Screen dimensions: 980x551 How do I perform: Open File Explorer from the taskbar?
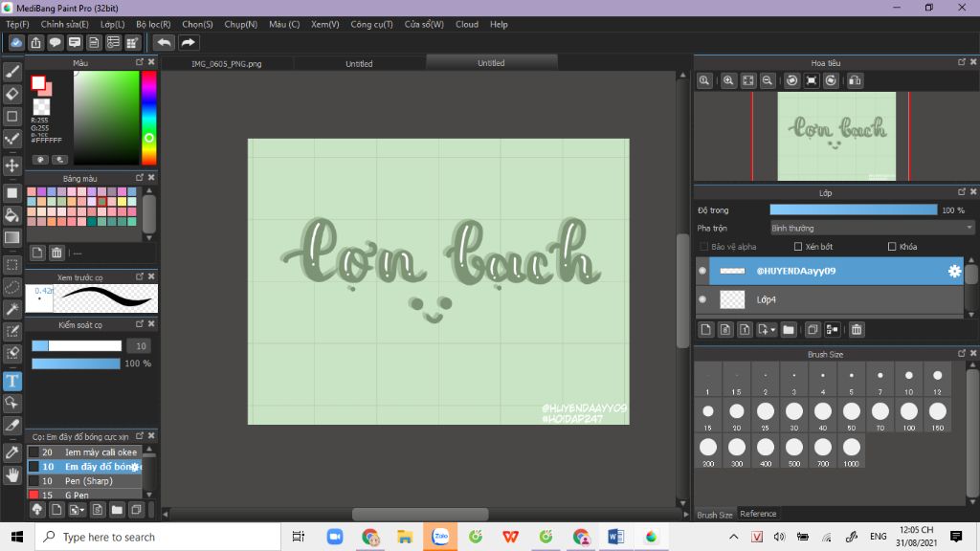tap(405, 537)
